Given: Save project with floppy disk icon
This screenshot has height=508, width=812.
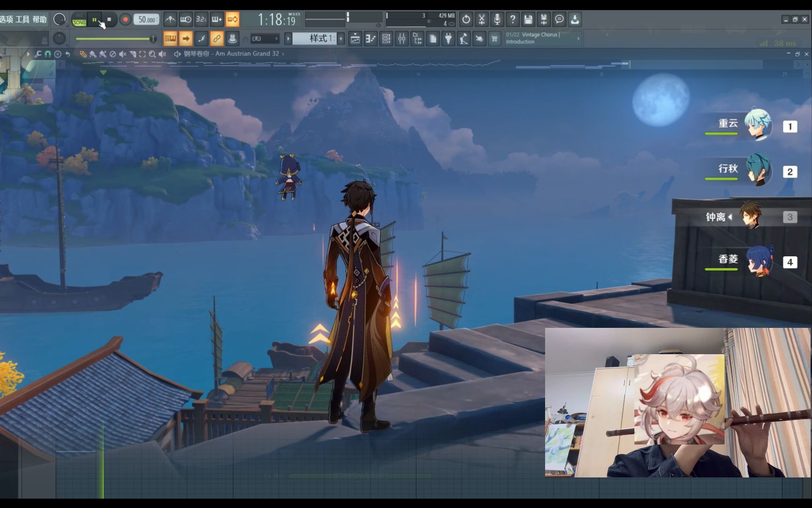Looking at the screenshot, I should click(528, 19).
